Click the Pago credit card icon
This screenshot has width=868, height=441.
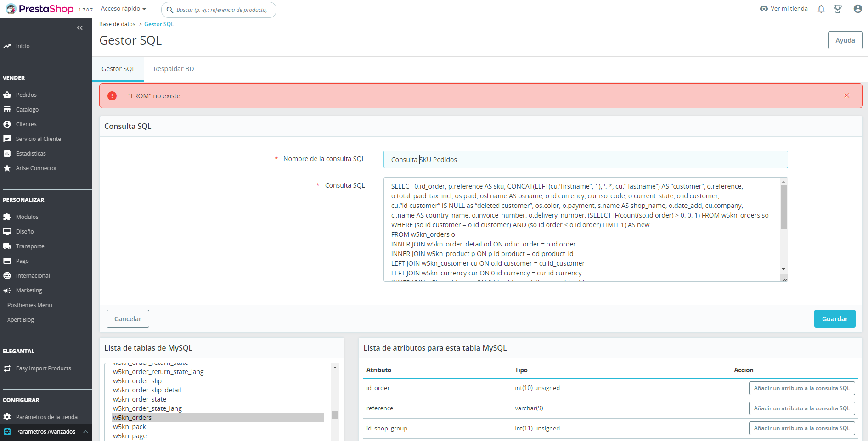tap(7, 261)
